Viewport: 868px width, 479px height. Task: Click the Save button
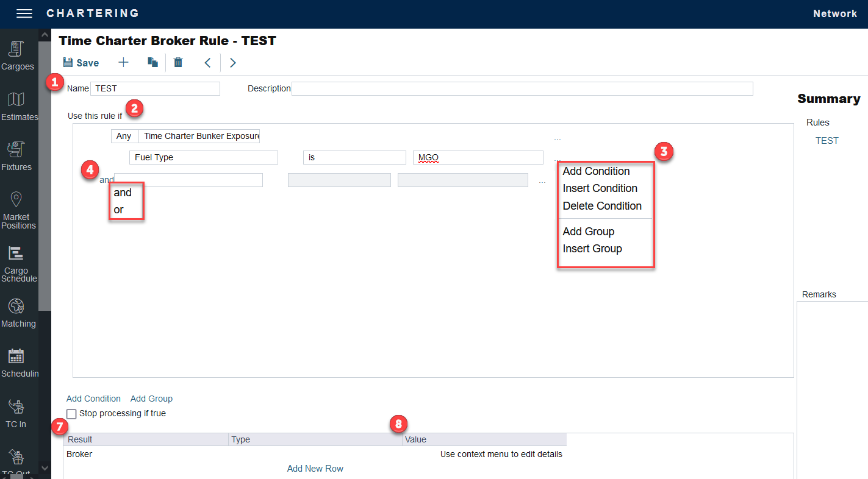point(81,63)
